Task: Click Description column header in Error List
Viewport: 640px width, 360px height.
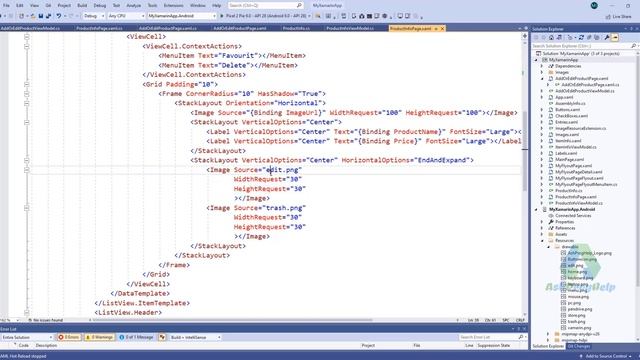Action: (x=46, y=345)
